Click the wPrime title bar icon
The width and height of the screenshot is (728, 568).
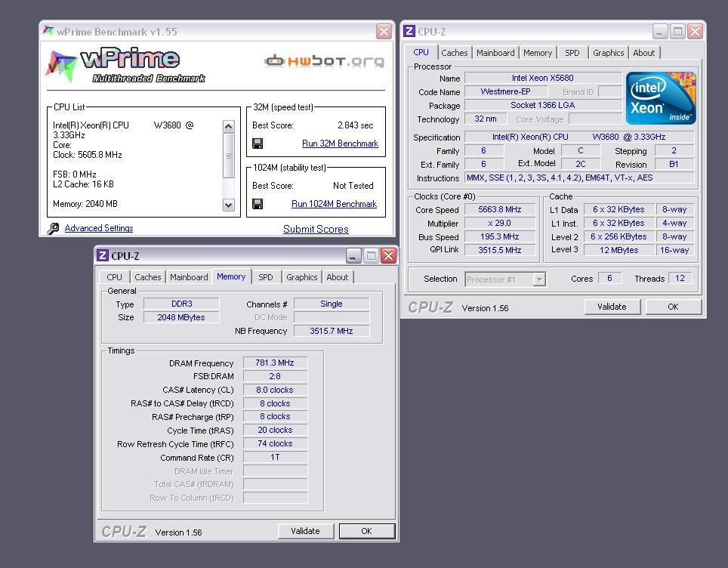point(48,31)
